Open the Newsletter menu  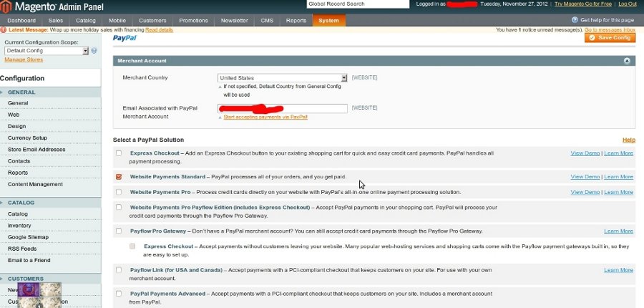[x=234, y=21]
